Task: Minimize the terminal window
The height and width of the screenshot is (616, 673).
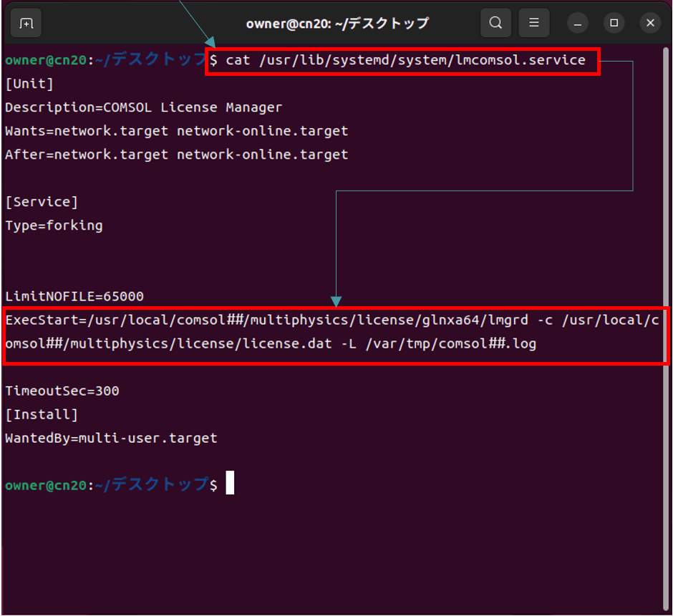Action: point(578,23)
